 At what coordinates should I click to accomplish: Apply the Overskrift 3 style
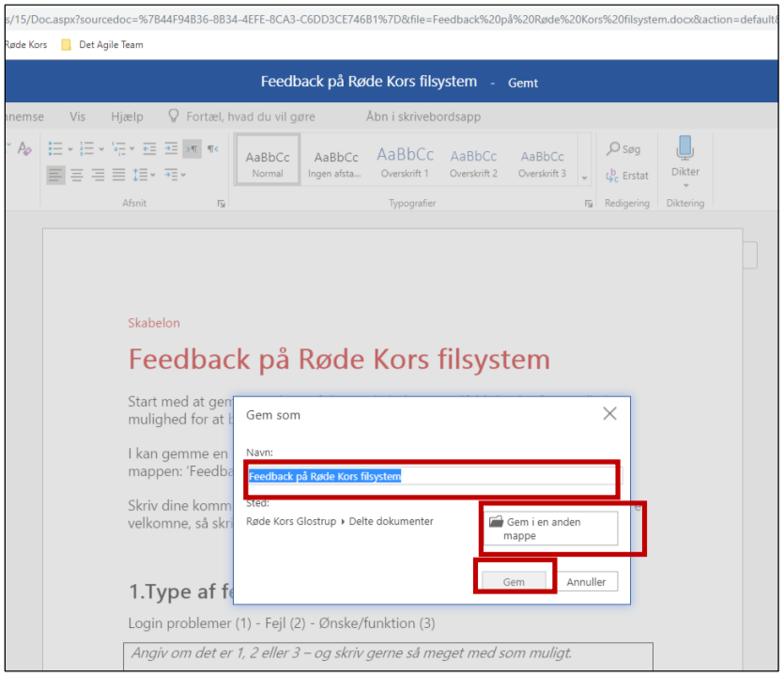coord(542,160)
